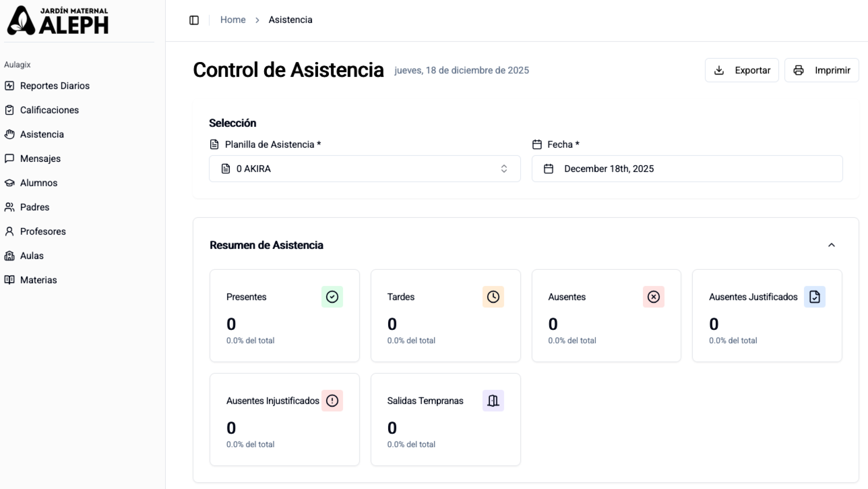
Task: Click the Ausentes Injustificados alert icon
Action: click(332, 401)
